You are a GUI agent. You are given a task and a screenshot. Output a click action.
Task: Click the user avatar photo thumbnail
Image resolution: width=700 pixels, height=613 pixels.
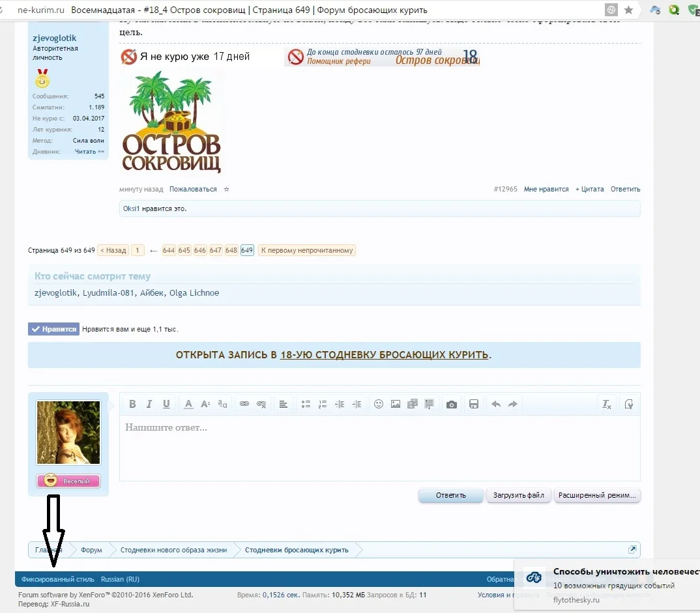point(68,433)
